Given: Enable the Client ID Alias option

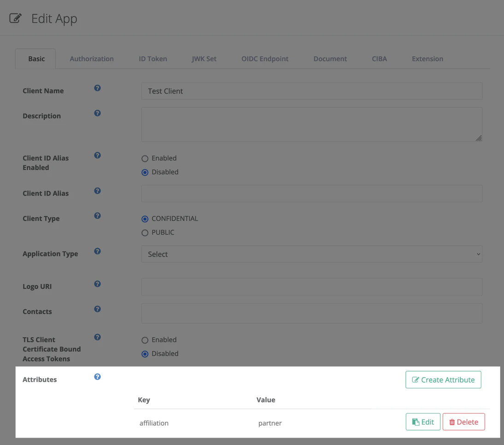Looking at the screenshot, I should tap(145, 158).
